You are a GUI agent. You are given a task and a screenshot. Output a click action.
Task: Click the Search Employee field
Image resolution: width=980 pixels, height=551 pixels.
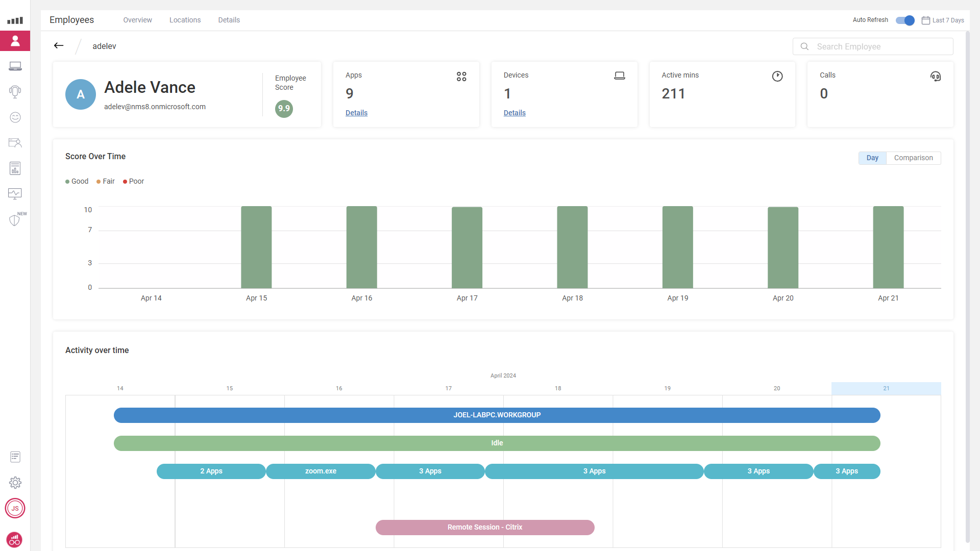coord(873,46)
